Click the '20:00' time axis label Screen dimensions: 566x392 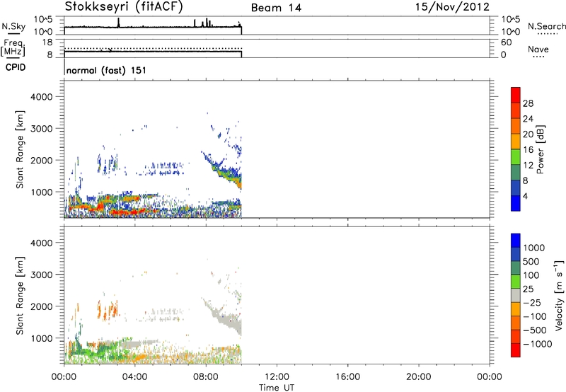(x=419, y=377)
